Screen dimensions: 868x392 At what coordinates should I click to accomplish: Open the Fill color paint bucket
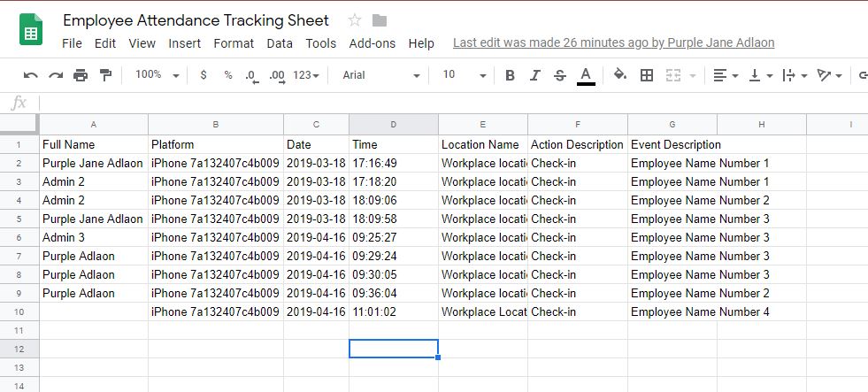(x=620, y=74)
